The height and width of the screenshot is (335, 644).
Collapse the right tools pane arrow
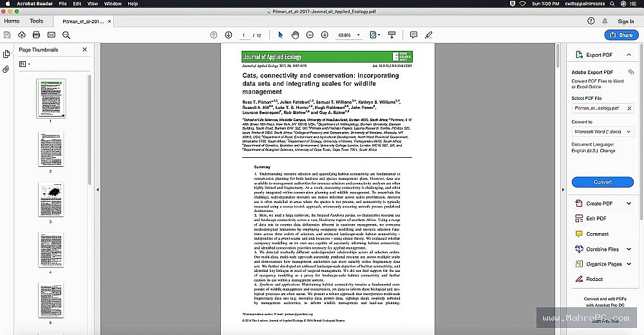click(563, 189)
